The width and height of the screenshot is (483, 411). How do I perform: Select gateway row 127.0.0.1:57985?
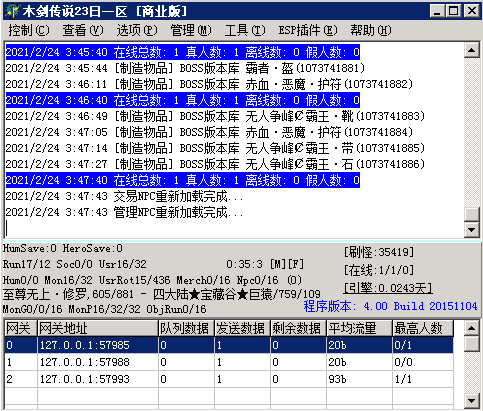(229, 345)
